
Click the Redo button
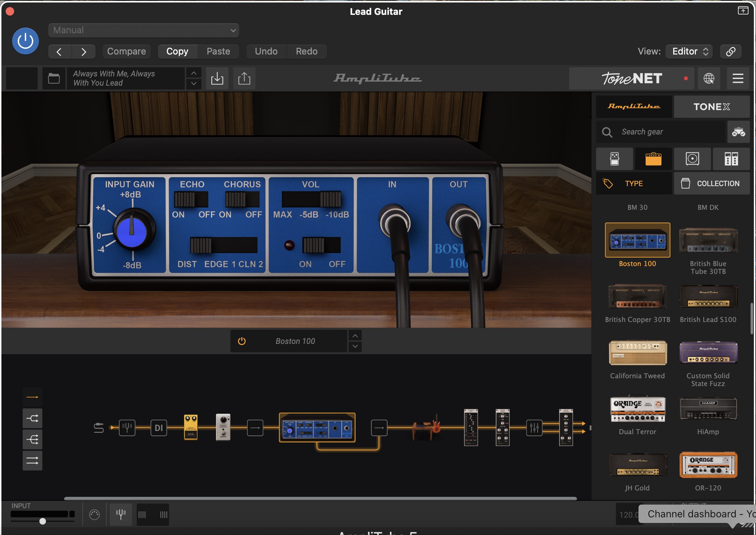(x=307, y=52)
